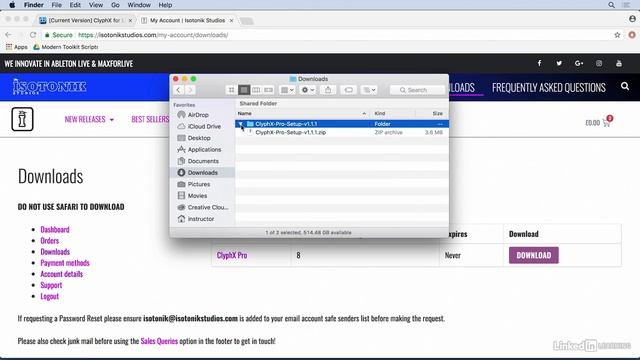Open the Window menu

tap(139, 5)
